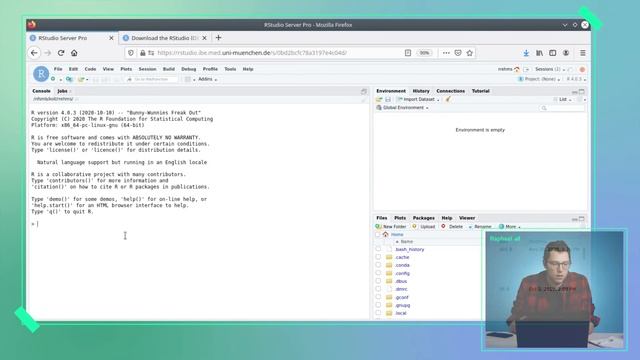The width and height of the screenshot is (640, 360).
Task: Switch to the Packages tab
Action: (423, 218)
